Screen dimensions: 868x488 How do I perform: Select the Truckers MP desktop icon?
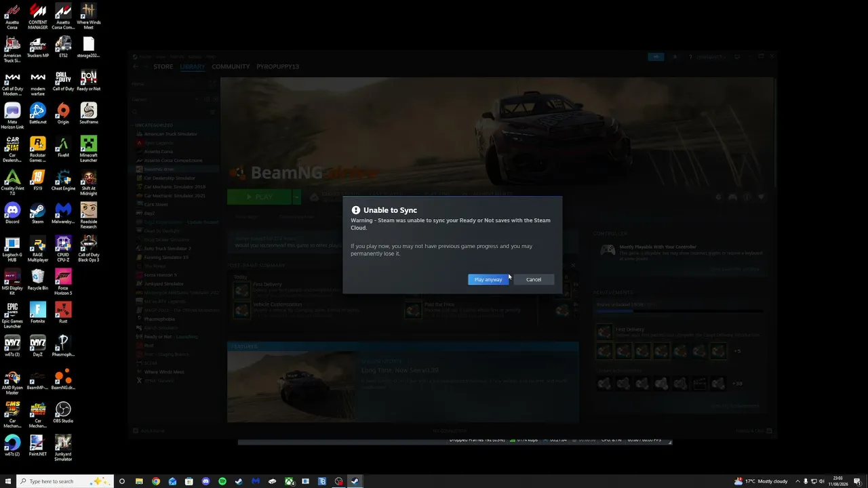click(x=38, y=47)
